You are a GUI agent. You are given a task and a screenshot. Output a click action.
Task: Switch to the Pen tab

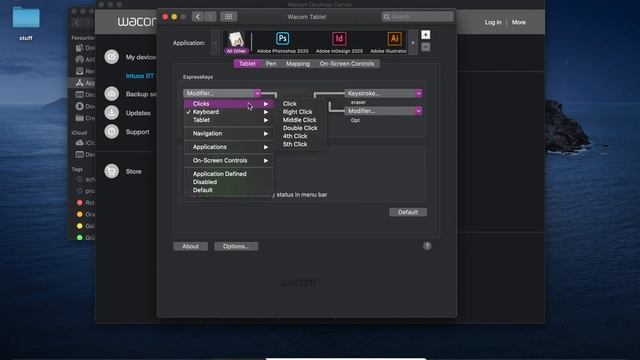point(271,64)
